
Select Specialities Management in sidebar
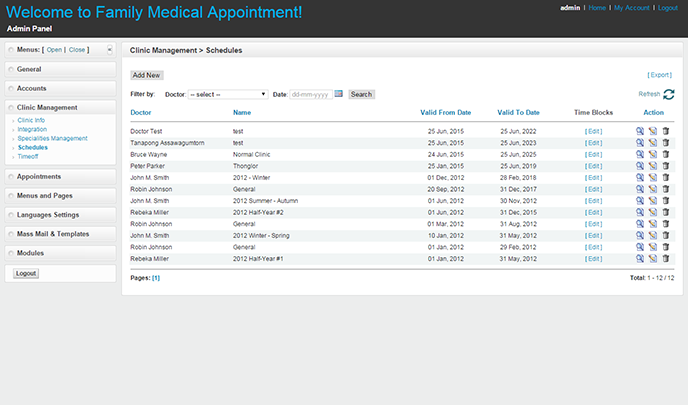click(x=59, y=137)
